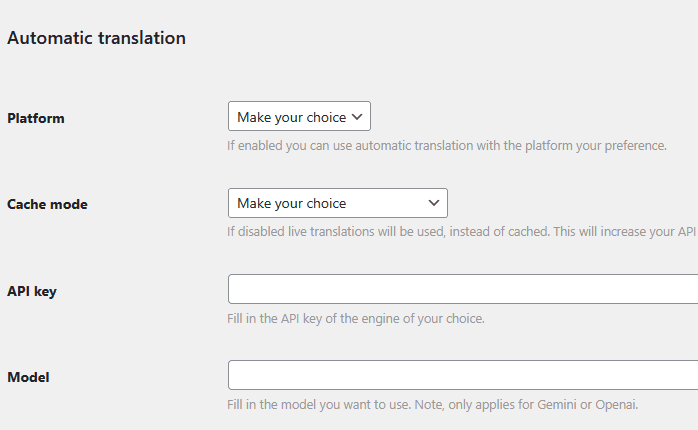Click the Model field hint text
Image resolution: width=698 pixels, height=430 pixels.
pyautogui.click(x=432, y=405)
